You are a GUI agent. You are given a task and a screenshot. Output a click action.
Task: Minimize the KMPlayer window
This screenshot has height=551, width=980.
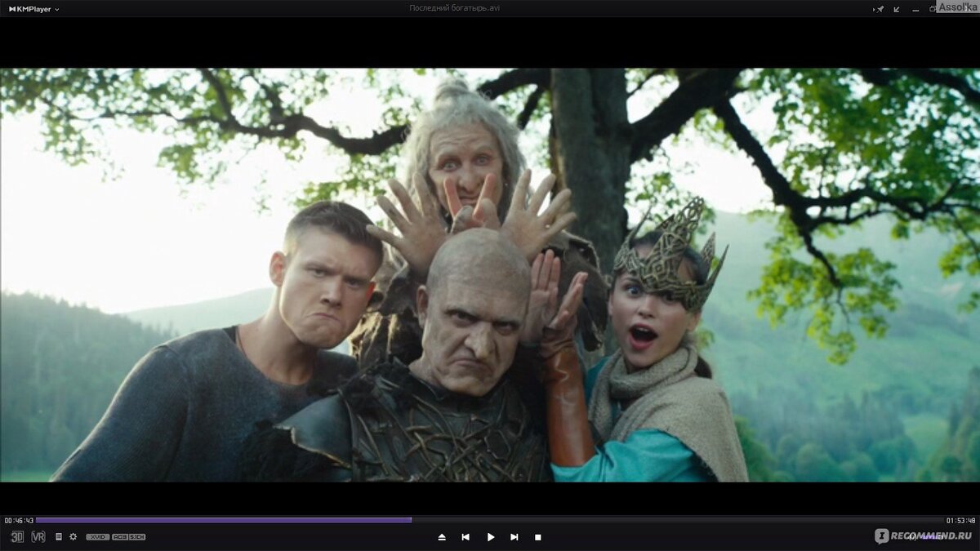[915, 10]
